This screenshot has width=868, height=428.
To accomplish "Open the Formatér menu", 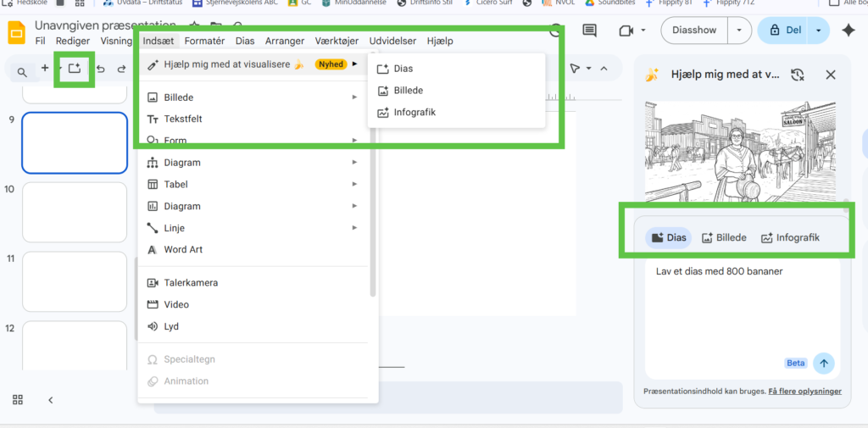I will pyautogui.click(x=204, y=41).
